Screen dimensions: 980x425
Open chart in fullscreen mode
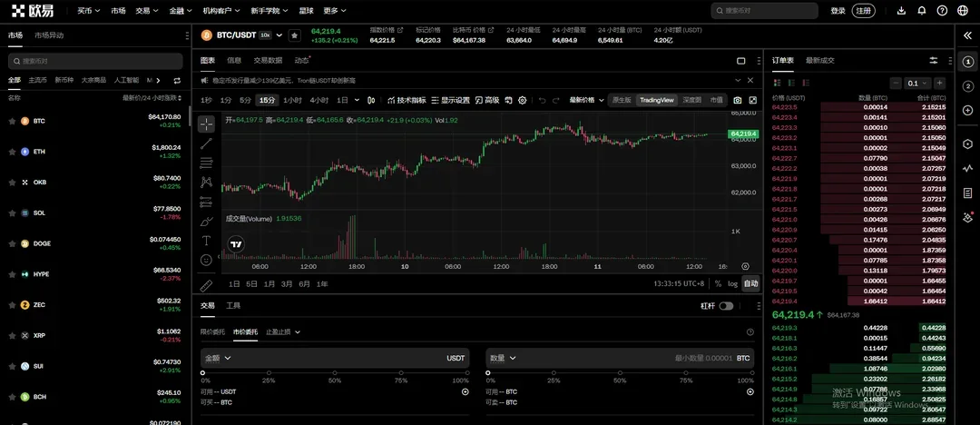(752, 100)
